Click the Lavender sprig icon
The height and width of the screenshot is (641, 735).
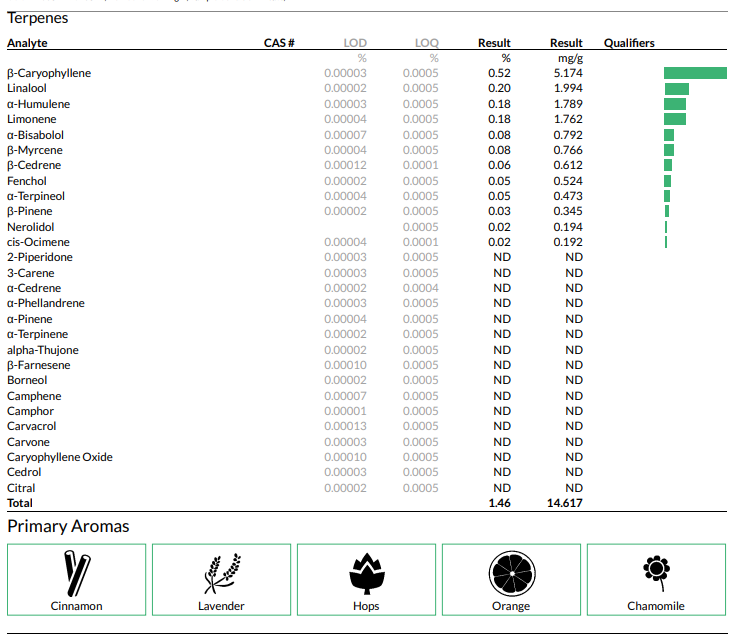[x=221, y=572]
